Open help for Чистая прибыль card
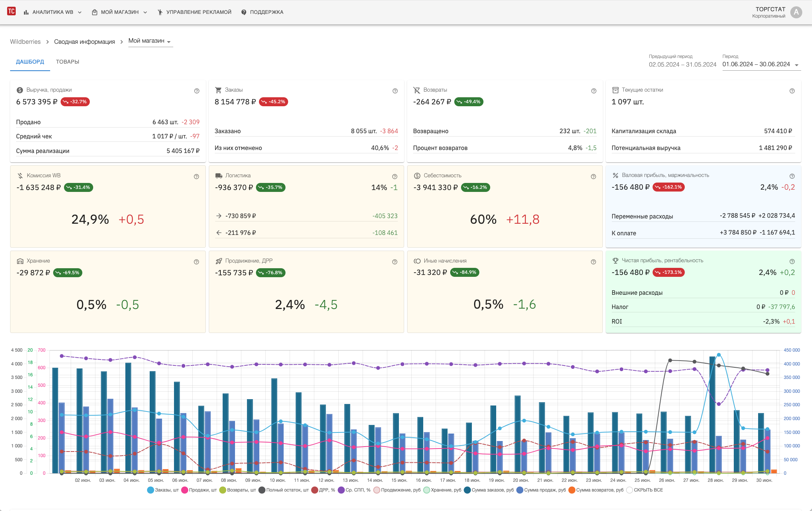 [x=792, y=261]
